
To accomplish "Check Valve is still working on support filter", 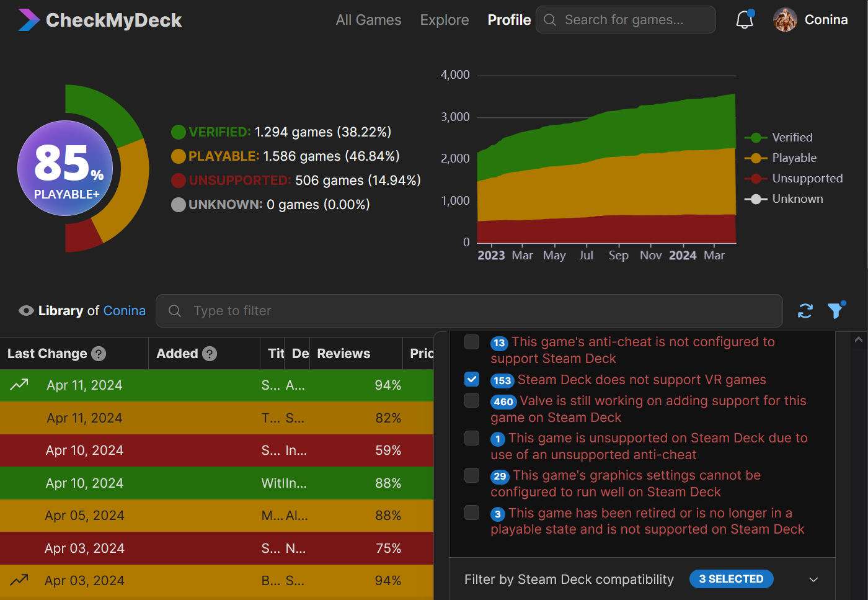I will coord(472,400).
